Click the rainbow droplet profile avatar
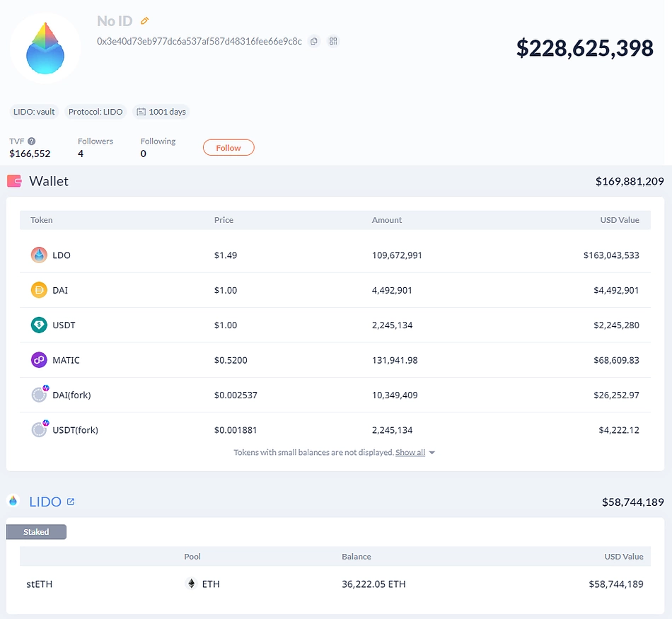Screen dimensions: 672x619 45,48
